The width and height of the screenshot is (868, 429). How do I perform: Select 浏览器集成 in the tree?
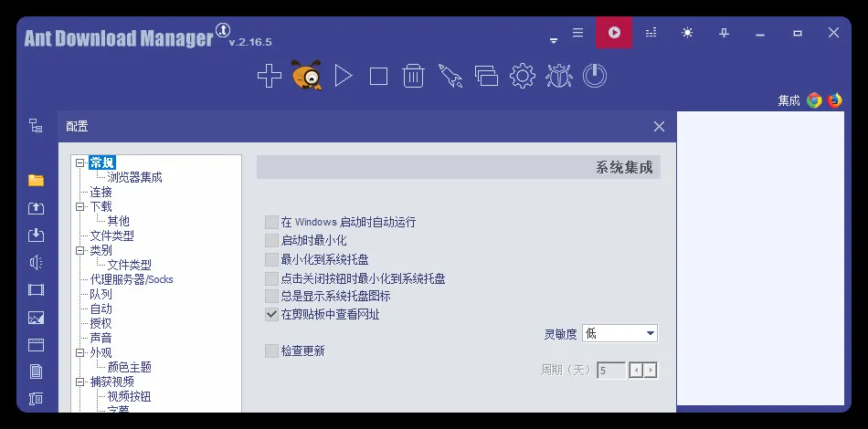click(134, 177)
